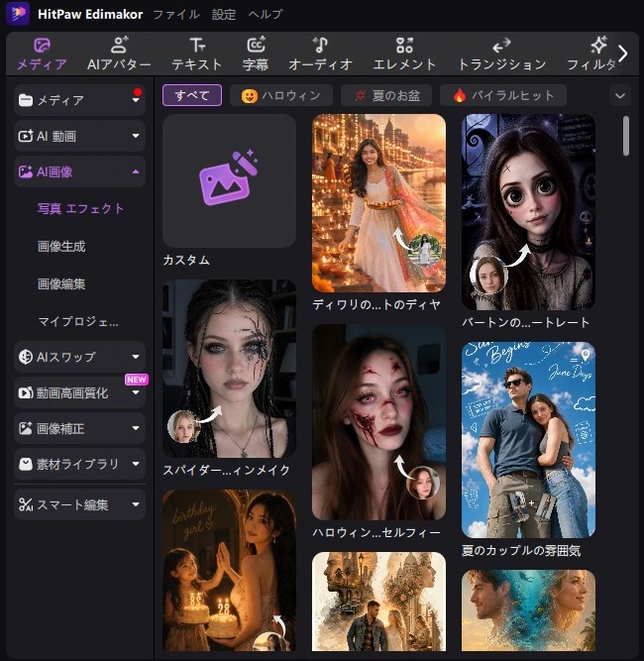The width and height of the screenshot is (644, 661).
Task: Click the カスタム label text
Action: (186, 260)
